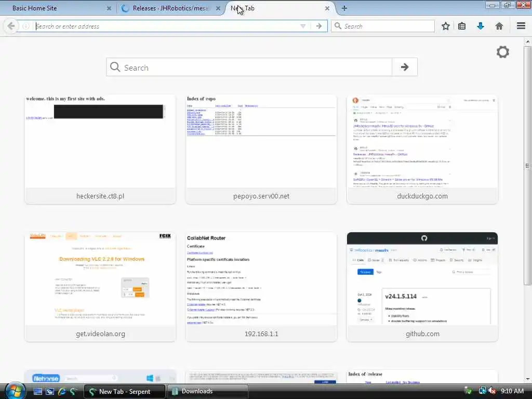Click the back navigation arrow
This screenshot has height=399, width=532.
[11, 26]
